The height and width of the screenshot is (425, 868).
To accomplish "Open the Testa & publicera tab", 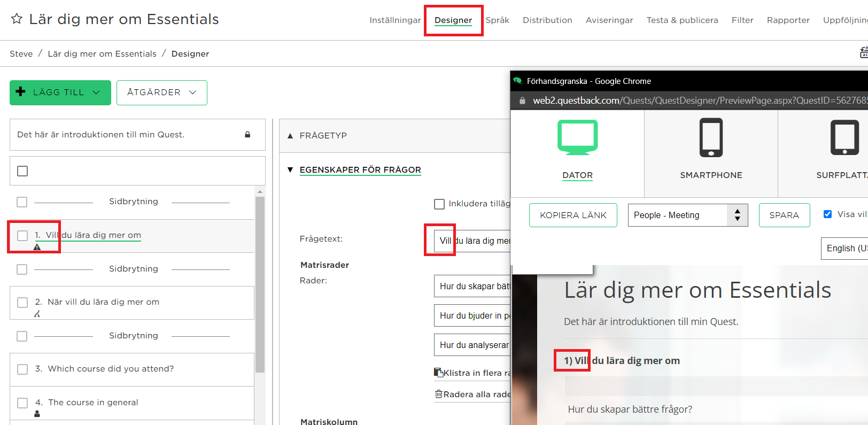I will [x=682, y=20].
